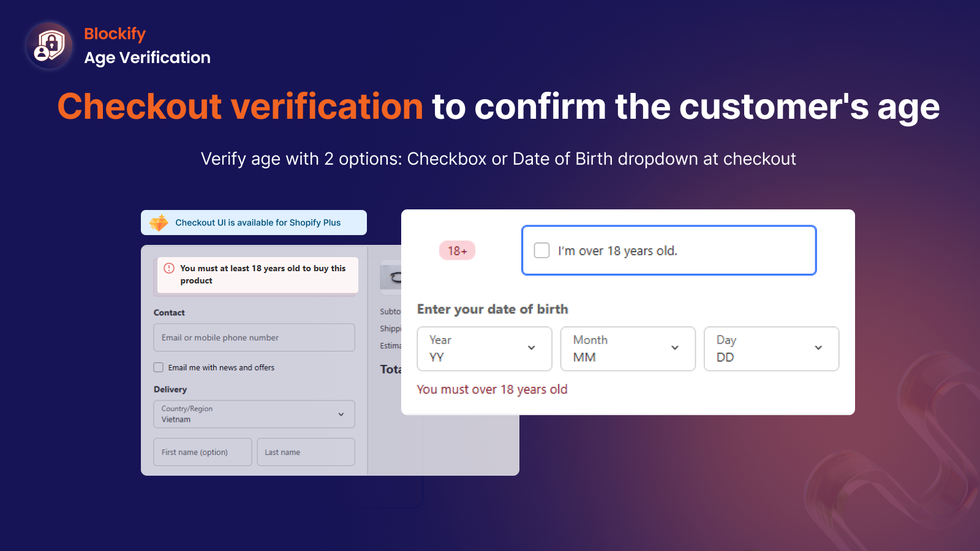Click the pink 18+ badge

457,250
